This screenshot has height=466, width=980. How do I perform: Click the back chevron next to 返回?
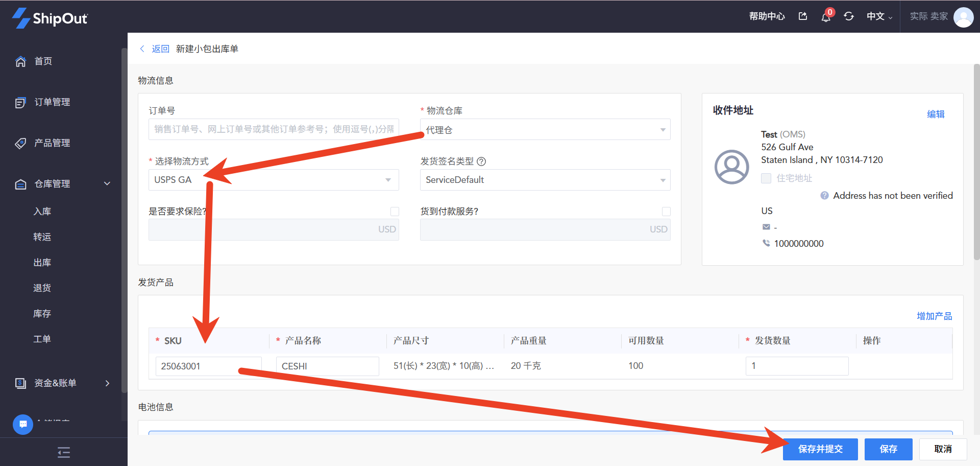[142, 49]
